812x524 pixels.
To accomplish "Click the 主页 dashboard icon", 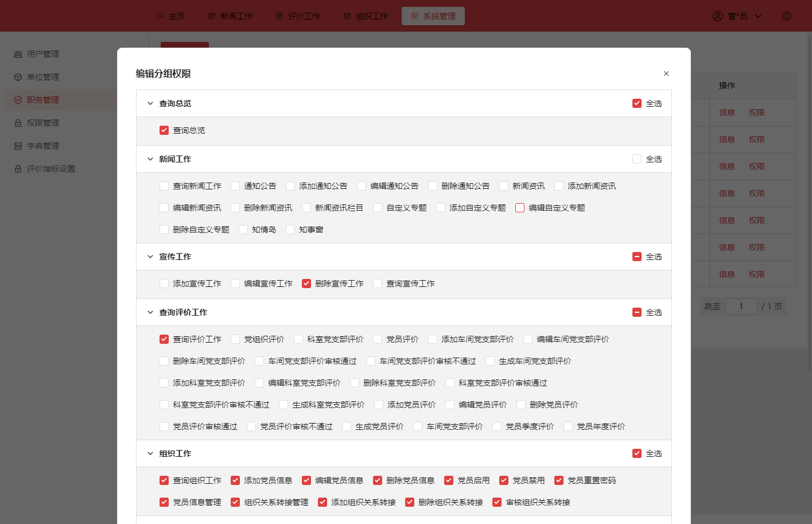I will coord(160,16).
